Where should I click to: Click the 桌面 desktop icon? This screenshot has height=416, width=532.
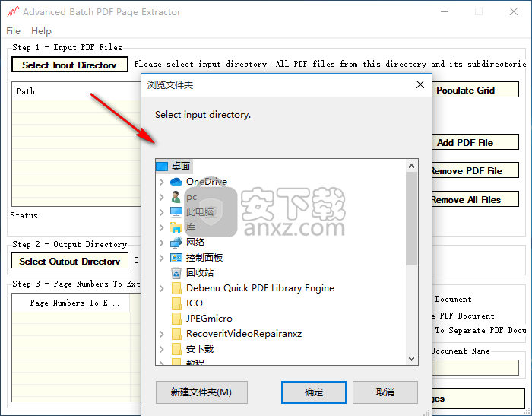(162, 167)
